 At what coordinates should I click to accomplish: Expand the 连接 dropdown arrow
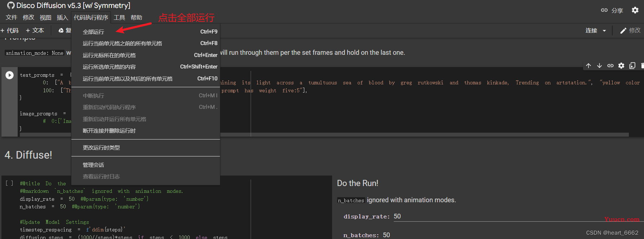[x=604, y=31]
